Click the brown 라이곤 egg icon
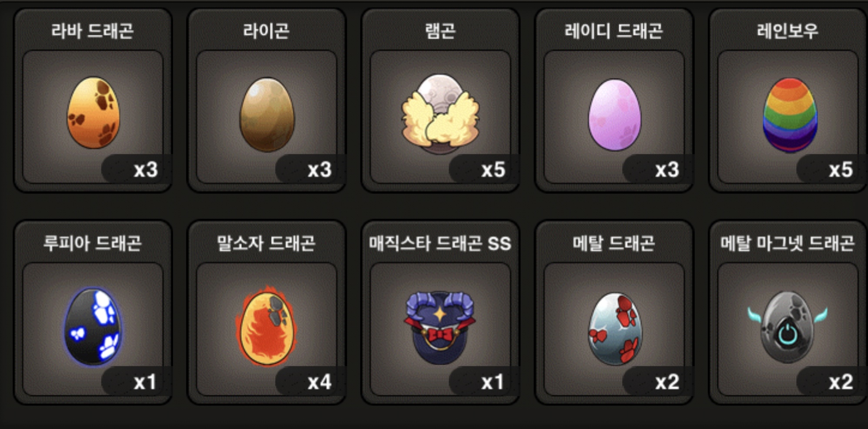Image resolution: width=868 pixels, height=429 pixels. [x=267, y=115]
